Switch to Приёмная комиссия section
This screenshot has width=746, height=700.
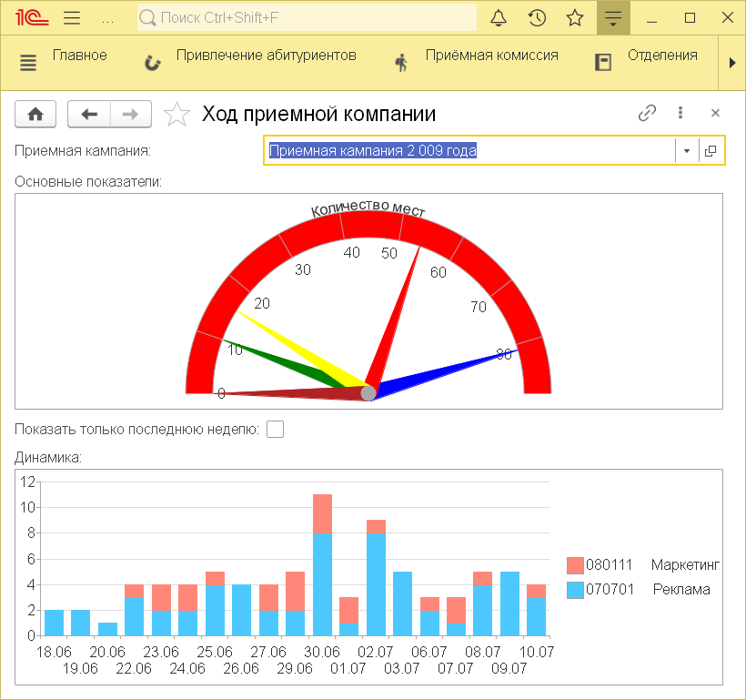[491, 56]
